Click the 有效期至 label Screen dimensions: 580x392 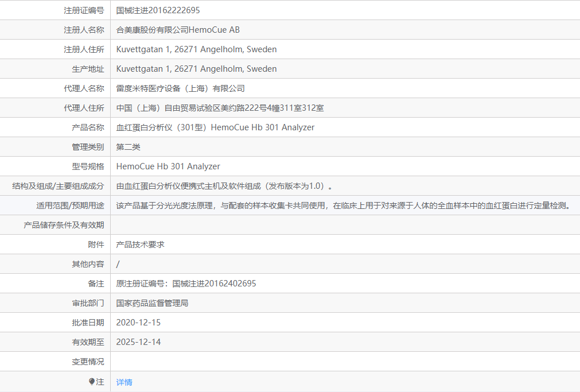tap(88, 343)
